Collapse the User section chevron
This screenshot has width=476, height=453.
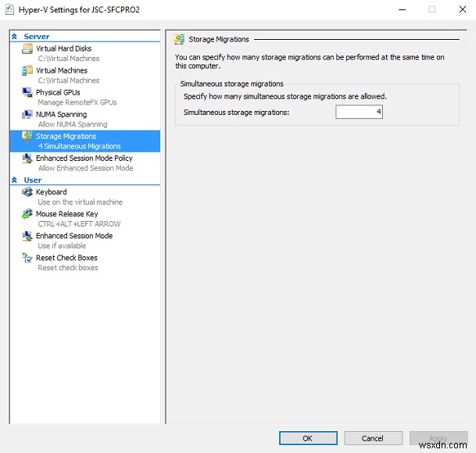[14, 180]
